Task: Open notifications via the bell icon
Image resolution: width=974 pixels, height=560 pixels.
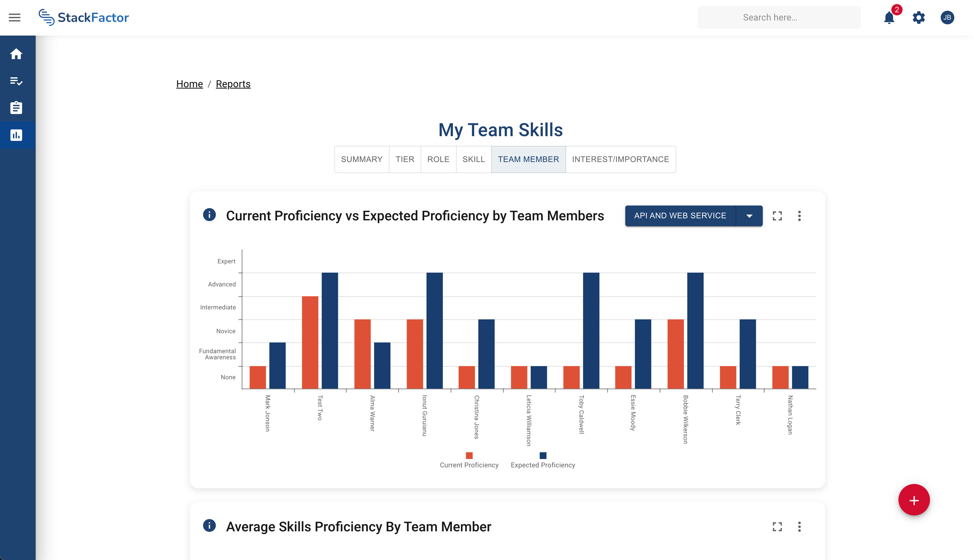Action: [889, 17]
